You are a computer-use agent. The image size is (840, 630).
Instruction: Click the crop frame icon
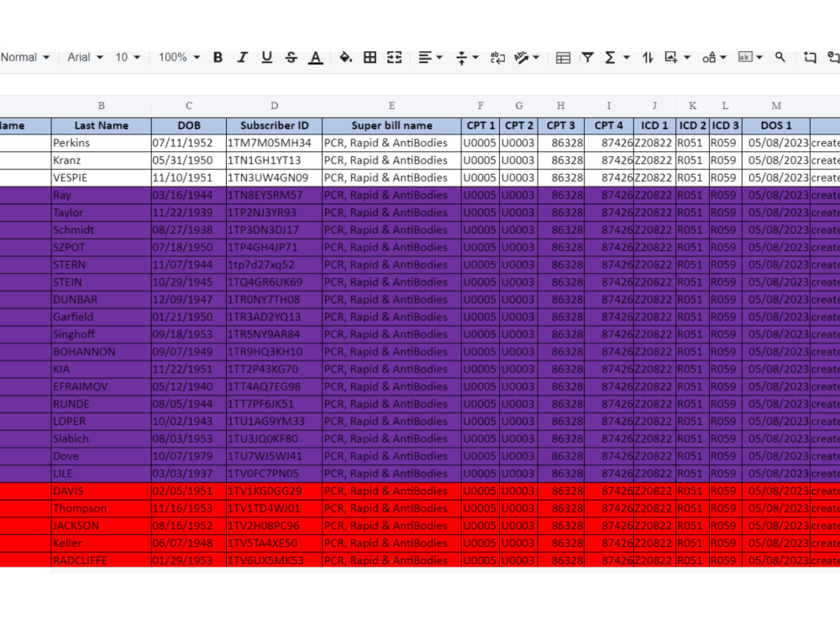(x=810, y=57)
